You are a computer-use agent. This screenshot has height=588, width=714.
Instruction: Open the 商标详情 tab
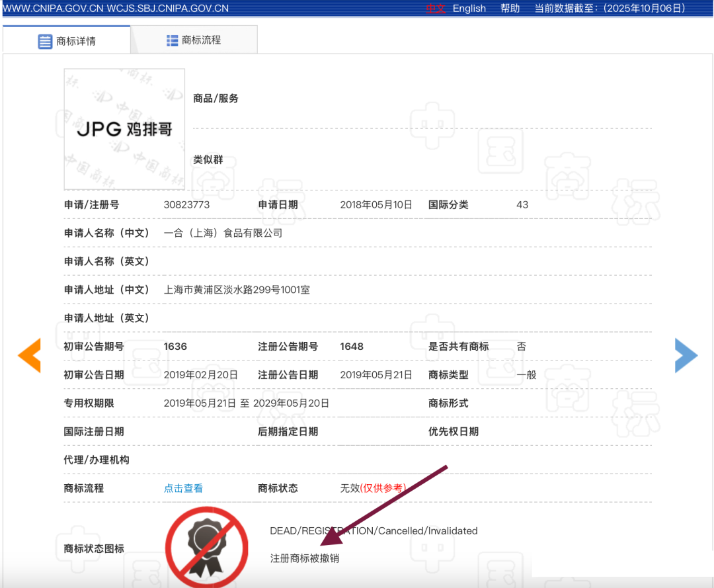(67, 40)
